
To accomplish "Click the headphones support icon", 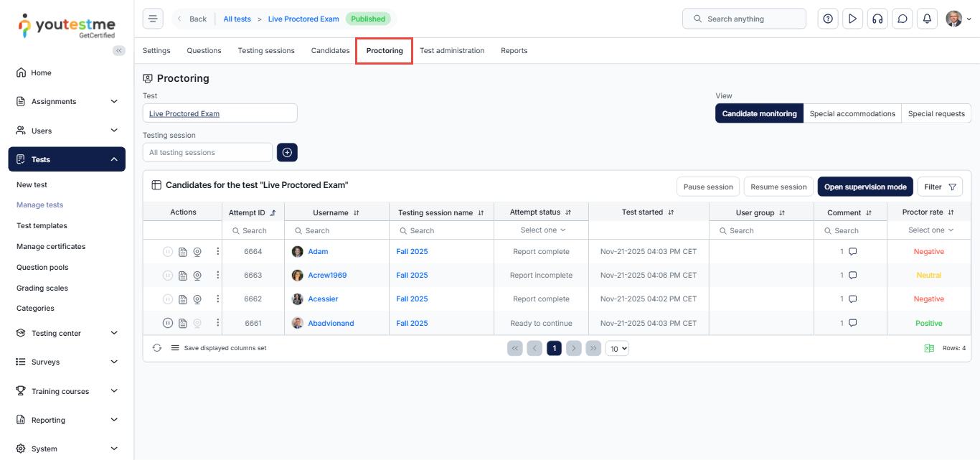I will pos(877,19).
